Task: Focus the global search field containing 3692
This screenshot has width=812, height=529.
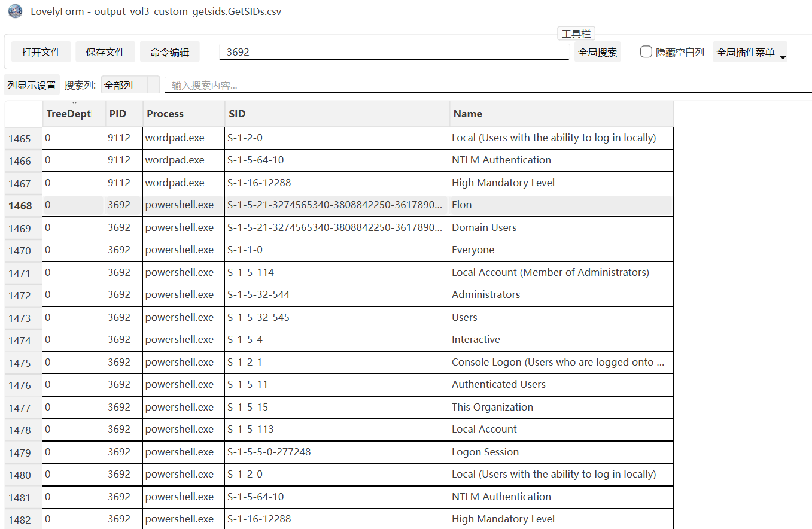Action: (x=394, y=52)
